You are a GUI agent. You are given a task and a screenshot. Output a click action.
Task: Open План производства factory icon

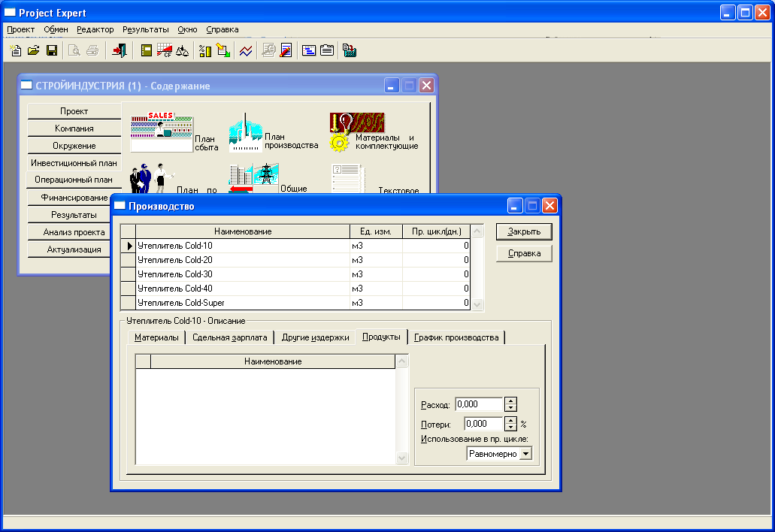[246, 132]
